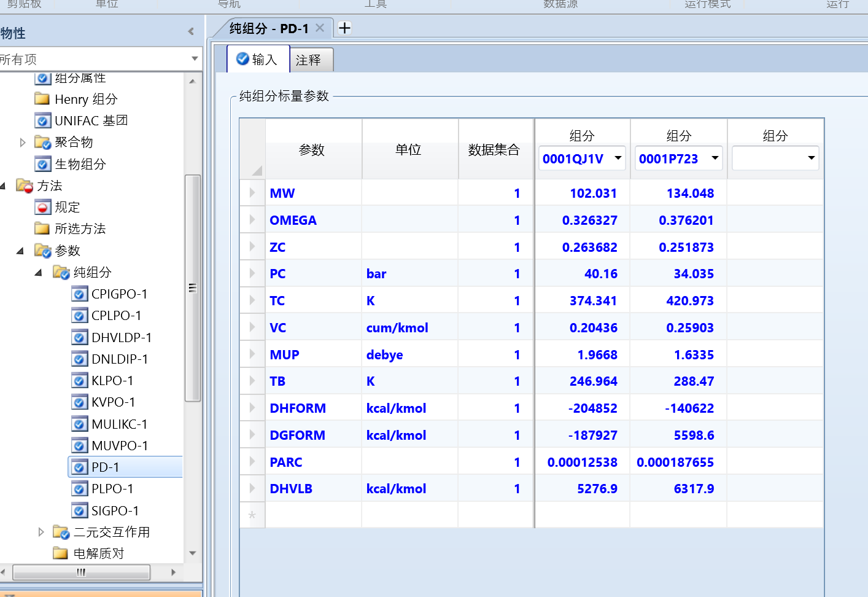Collapse the 方法 tree node
The image size is (868, 597).
click(x=4, y=185)
